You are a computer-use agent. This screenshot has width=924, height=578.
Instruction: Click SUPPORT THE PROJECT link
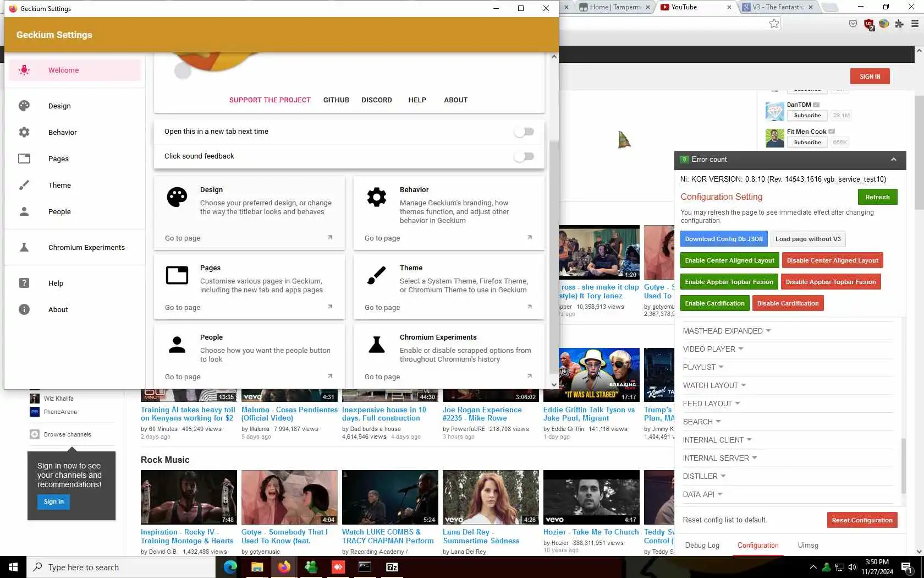270,100
